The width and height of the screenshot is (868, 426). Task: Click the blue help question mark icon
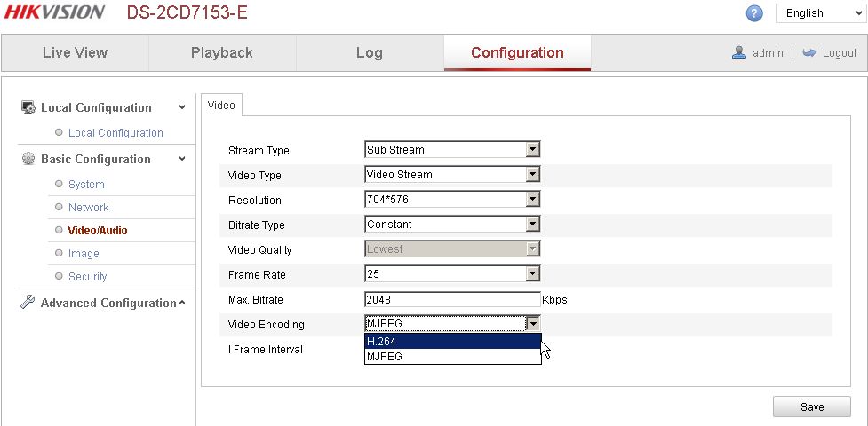754,13
